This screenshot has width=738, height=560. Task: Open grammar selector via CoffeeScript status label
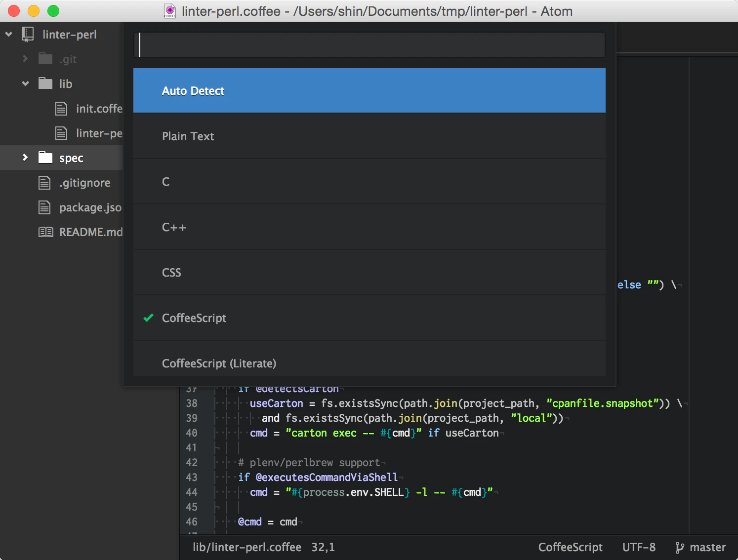[570, 547]
